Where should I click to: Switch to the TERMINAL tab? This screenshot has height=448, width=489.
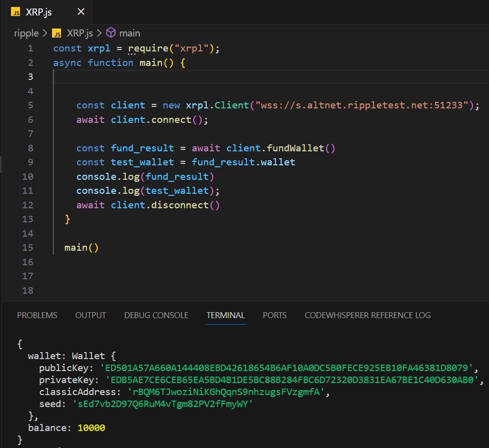[x=225, y=315]
